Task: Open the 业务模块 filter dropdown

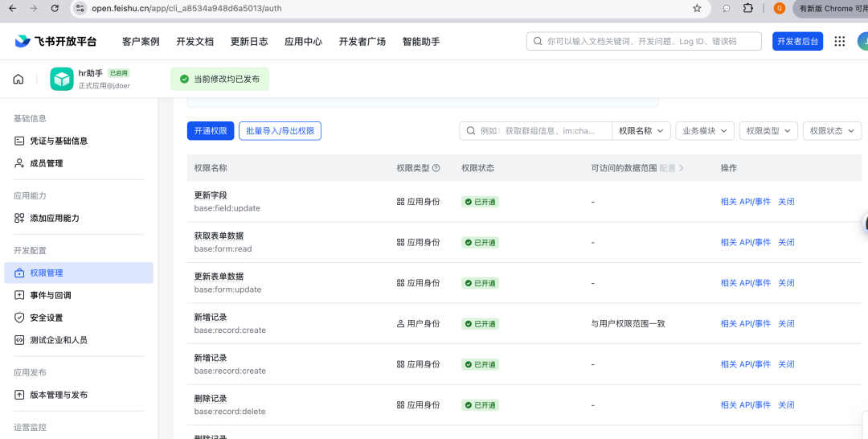Action: tap(705, 131)
